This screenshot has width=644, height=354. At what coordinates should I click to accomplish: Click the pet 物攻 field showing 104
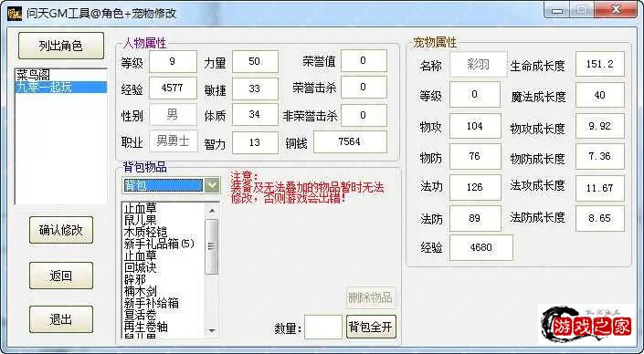tap(475, 126)
